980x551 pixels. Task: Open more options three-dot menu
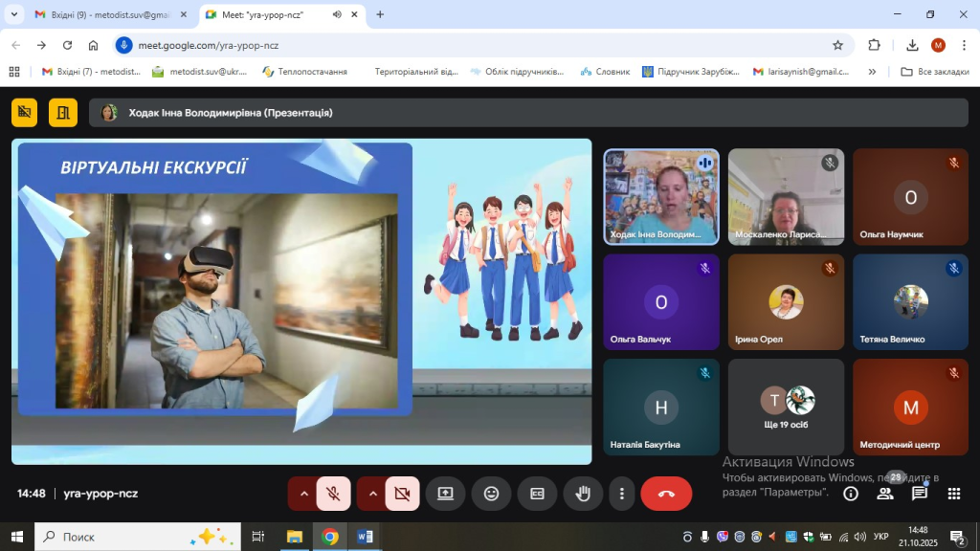click(622, 494)
